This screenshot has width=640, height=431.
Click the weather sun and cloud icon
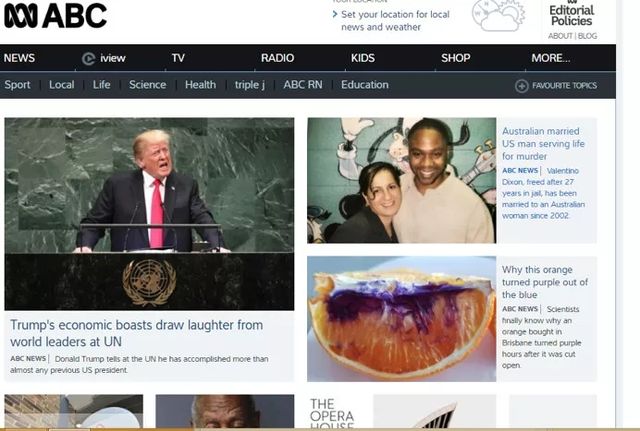(x=497, y=16)
